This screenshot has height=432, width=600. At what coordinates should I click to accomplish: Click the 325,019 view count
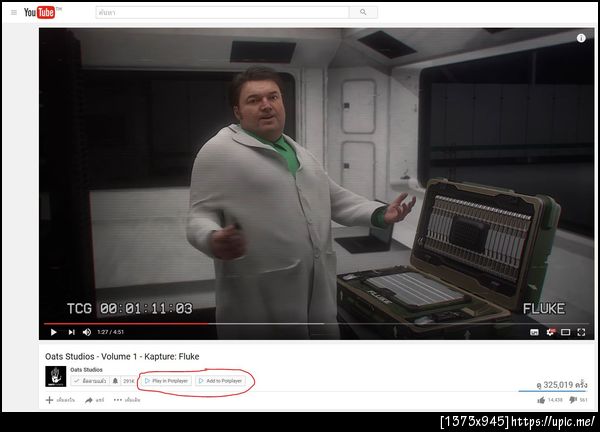coord(561,385)
